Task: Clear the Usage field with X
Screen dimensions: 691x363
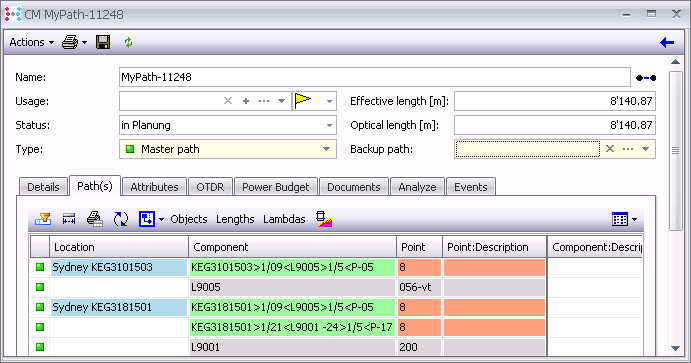Action: tap(228, 101)
